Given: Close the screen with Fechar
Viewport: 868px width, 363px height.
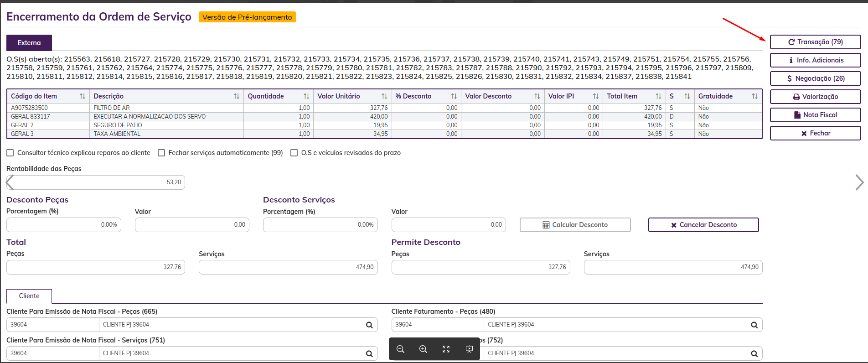Looking at the screenshot, I should (816, 133).
